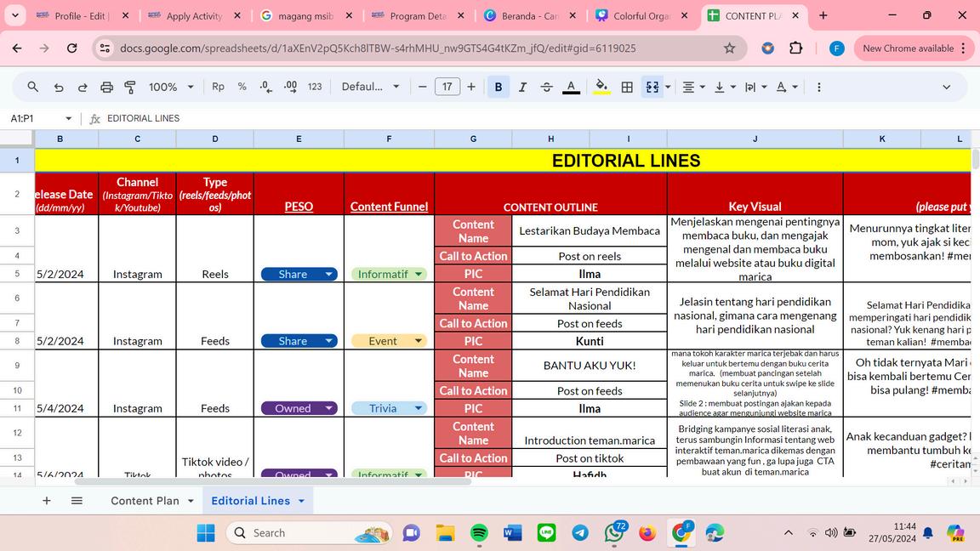Switch to 'magang msib' browser tab

pos(305,15)
